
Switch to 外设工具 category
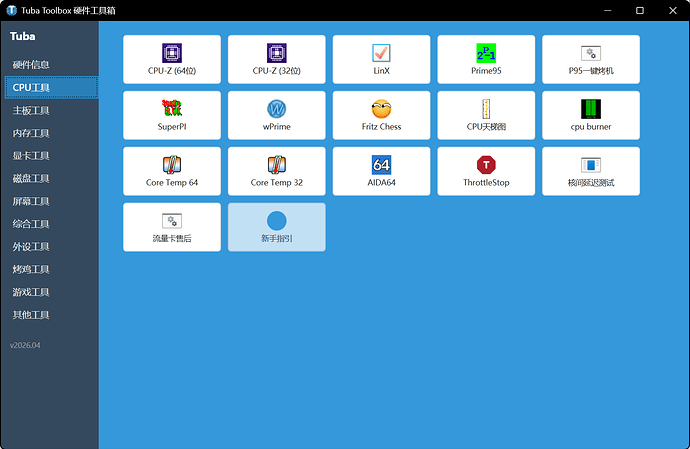[x=51, y=247]
